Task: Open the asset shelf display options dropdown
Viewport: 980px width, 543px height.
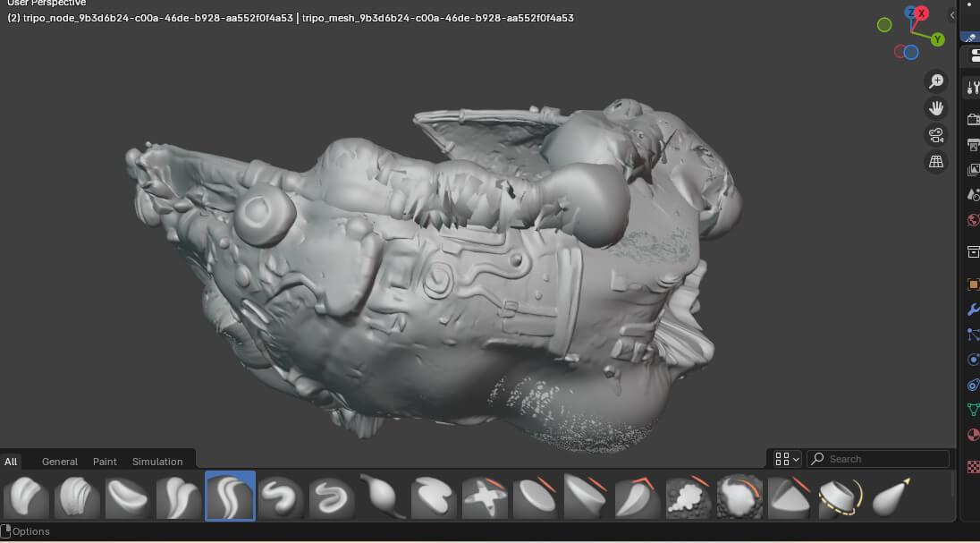Action: [x=787, y=459]
